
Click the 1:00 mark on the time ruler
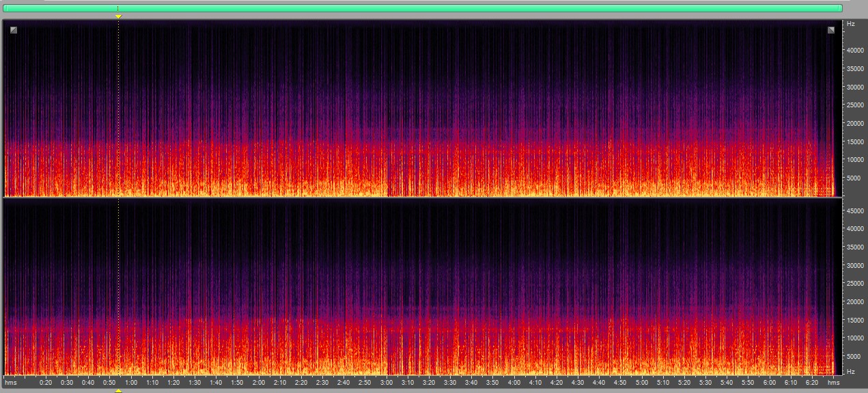pos(131,383)
